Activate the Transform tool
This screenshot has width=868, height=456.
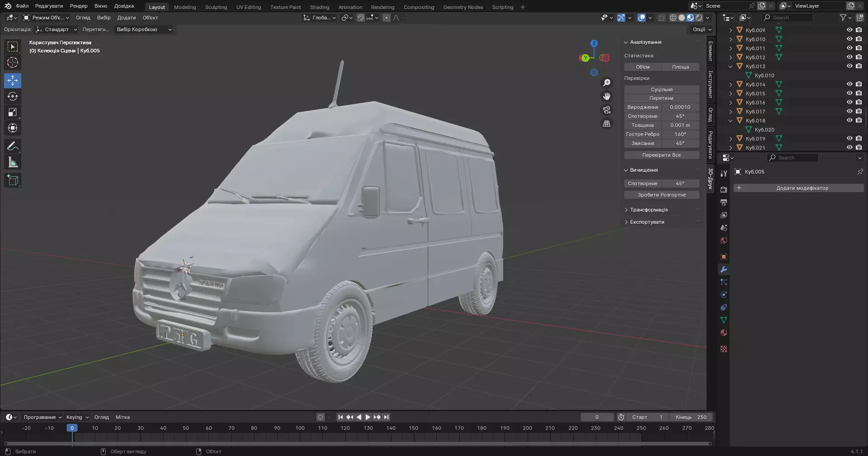pyautogui.click(x=13, y=128)
